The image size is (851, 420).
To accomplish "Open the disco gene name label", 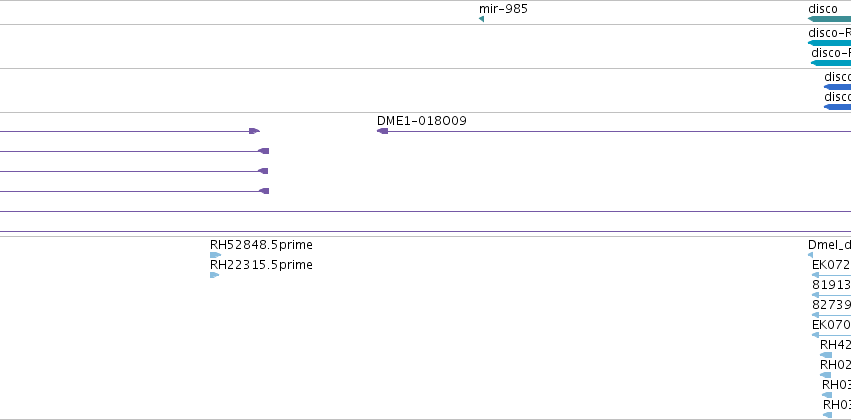I will (823, 9).
